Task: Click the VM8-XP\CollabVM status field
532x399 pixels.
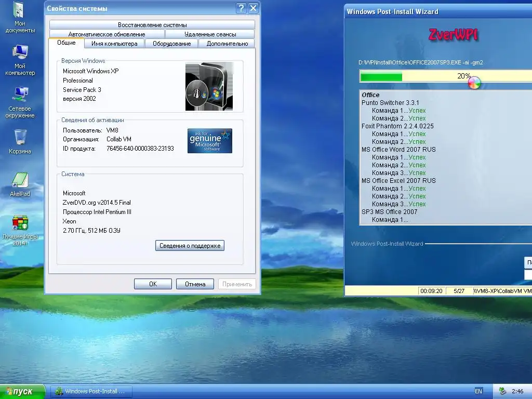Action: [x=502, y=291]
